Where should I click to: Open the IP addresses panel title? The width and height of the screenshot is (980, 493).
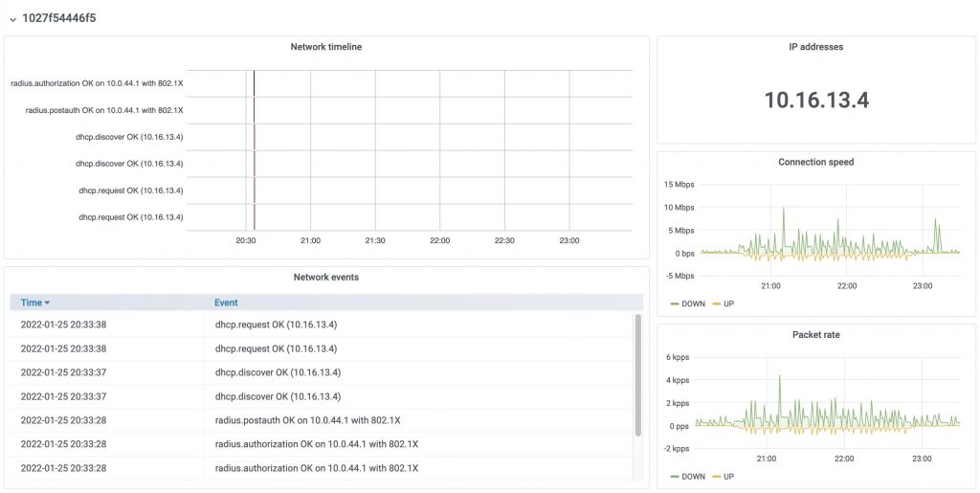point(815,47)
